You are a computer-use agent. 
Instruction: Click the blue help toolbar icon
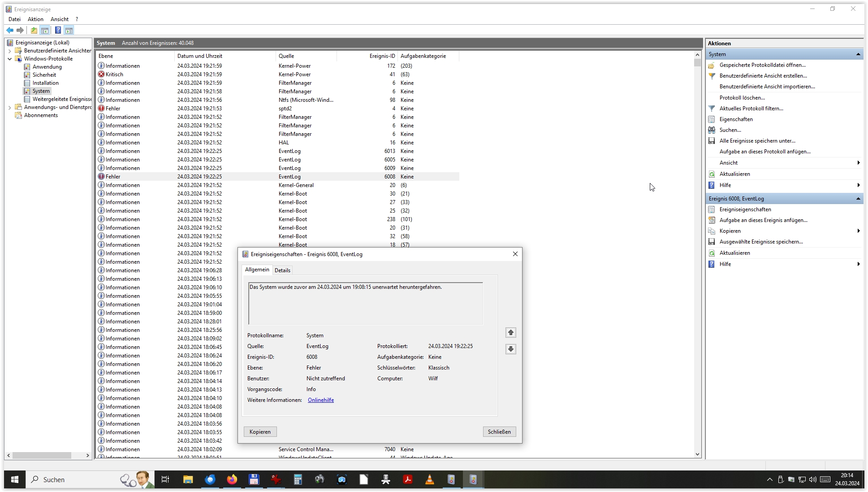(58, 30)
